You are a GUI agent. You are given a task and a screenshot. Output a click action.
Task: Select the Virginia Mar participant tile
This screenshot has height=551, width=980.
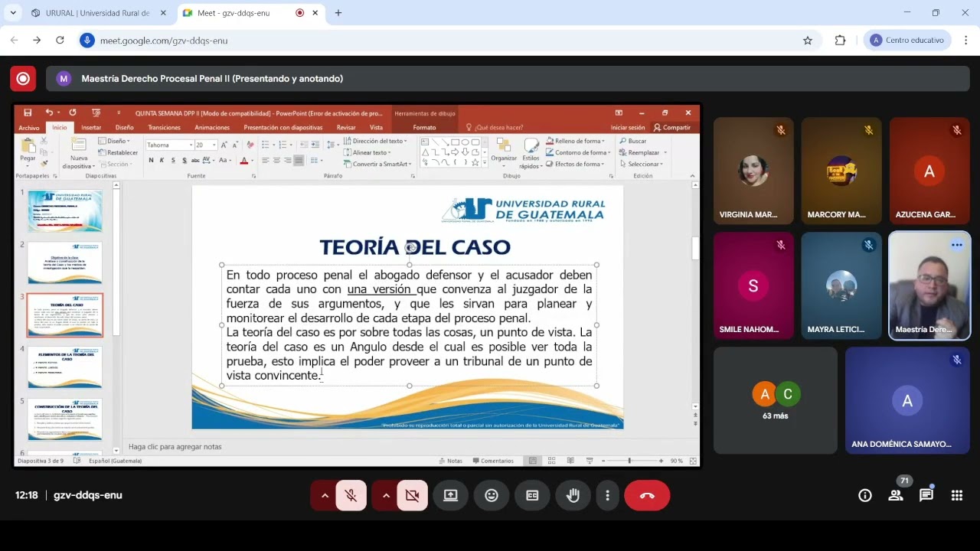[x=753, y=171]
